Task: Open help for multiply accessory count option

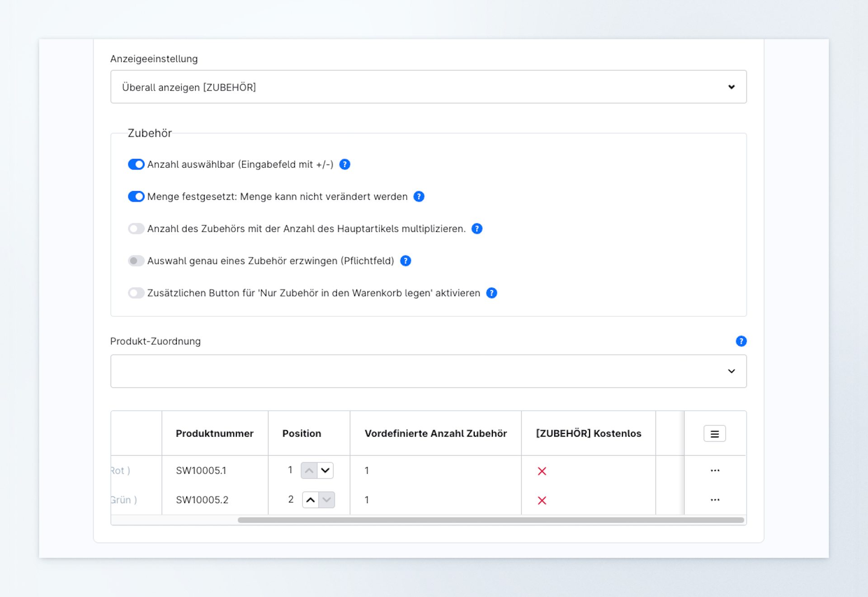Action: pyautogui.click(x=476, y=229)
